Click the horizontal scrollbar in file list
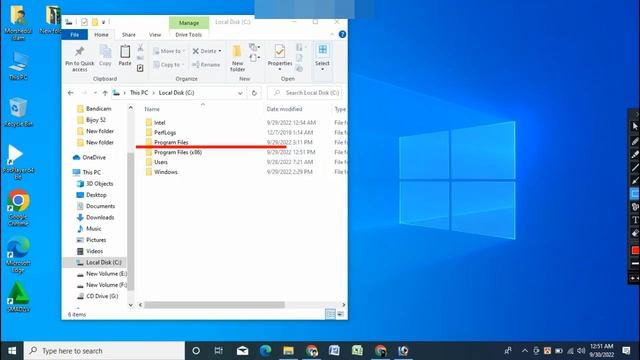Image resolution: width=640 pixels, height=360 pixels. tap(214, 305)
